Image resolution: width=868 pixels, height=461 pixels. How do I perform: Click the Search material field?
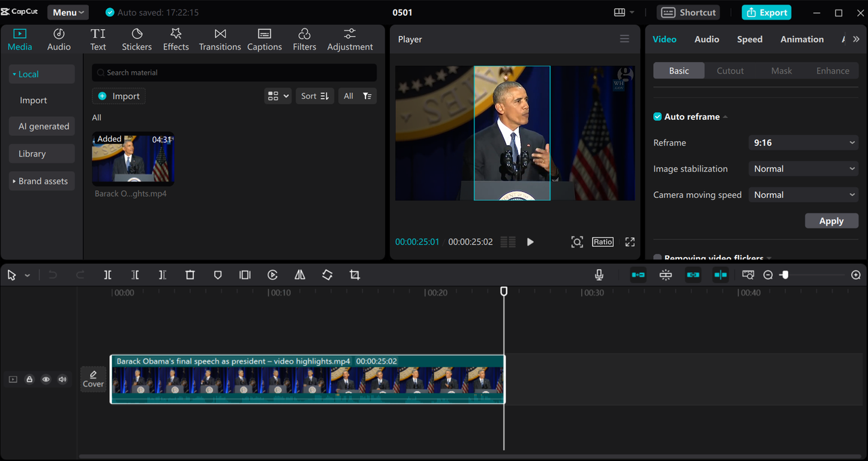pyautogui.click(x=234, y=73)
